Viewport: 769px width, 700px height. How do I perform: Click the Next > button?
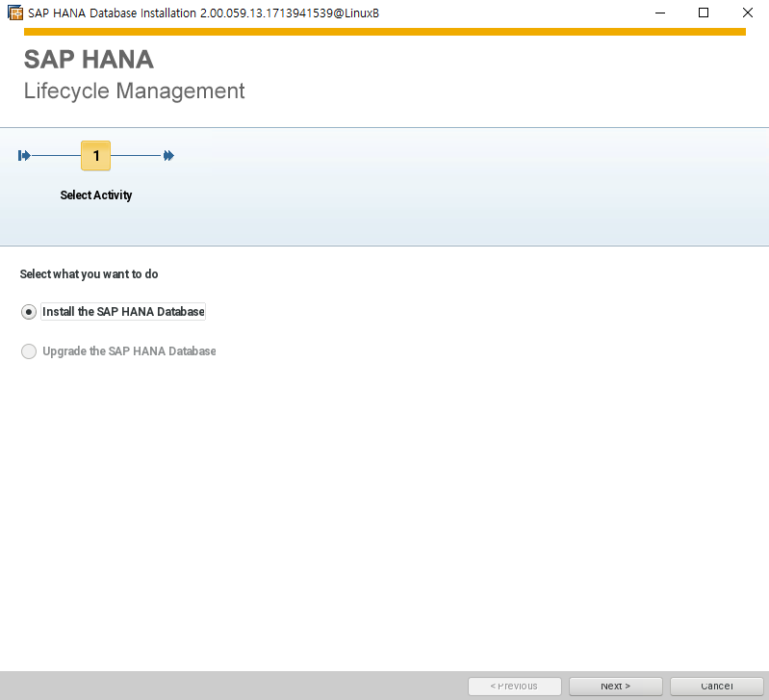coord(616,686)
